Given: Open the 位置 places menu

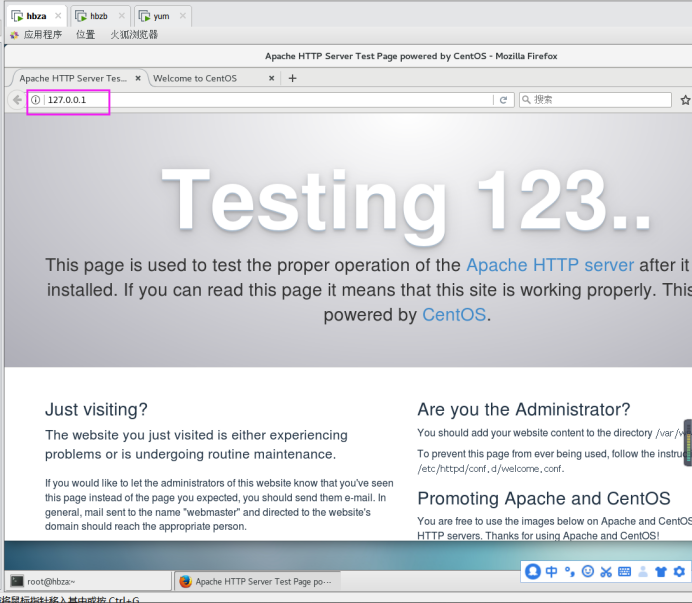Looking at the screenshot, I should tap(85, 34).
